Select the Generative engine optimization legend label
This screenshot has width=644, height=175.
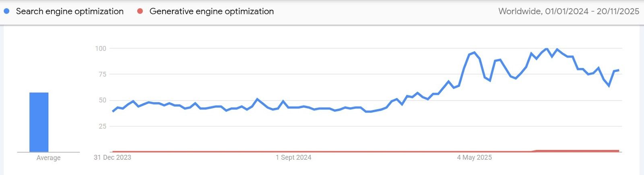coord(211,11)
